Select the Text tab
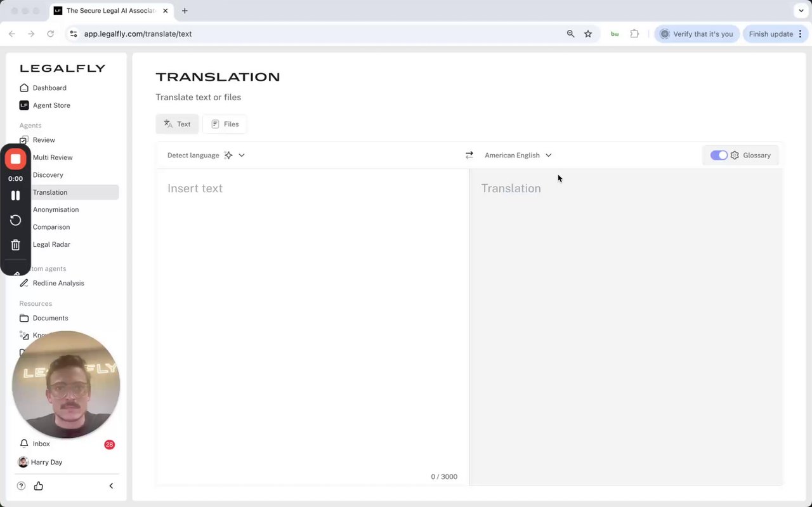The height and width of the screenshot is (507, 812). coord(177,124)
